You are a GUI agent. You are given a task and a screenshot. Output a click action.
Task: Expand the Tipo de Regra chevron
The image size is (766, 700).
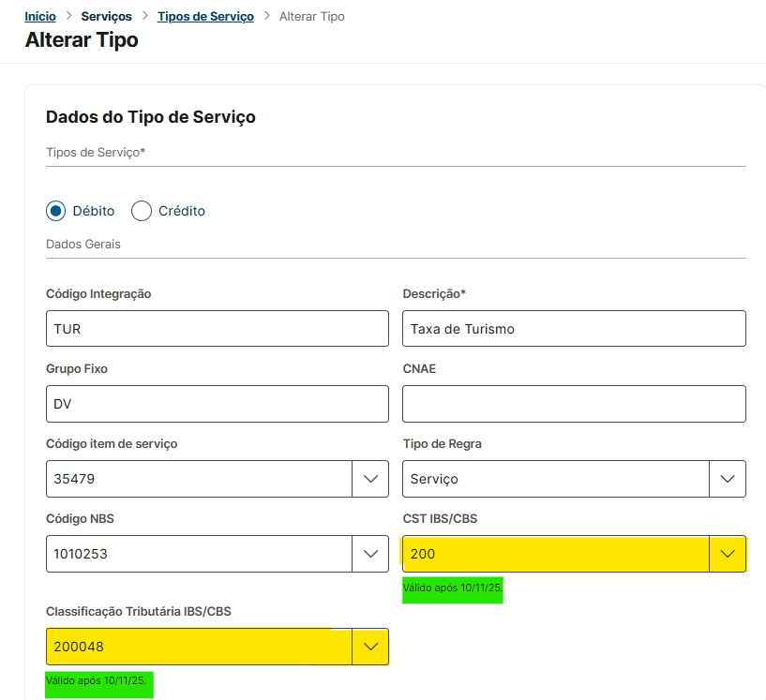728,479
